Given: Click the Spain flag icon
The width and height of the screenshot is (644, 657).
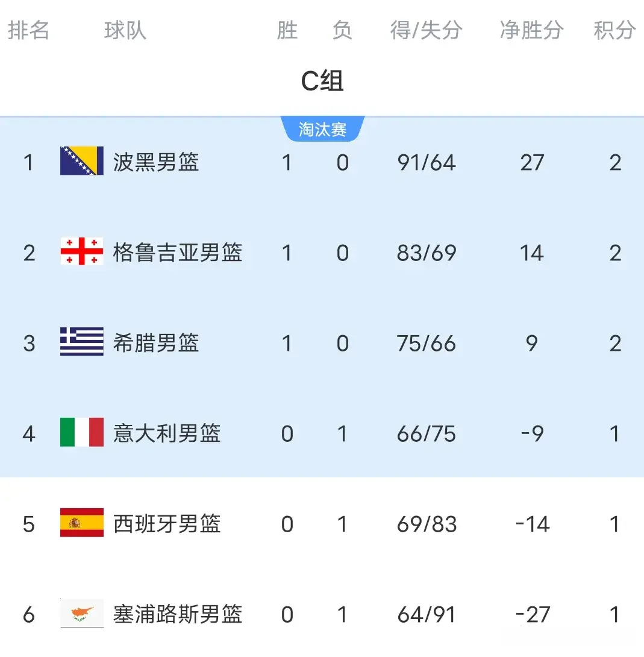Looking at the screenshot, I should click(x=82, y=523).
